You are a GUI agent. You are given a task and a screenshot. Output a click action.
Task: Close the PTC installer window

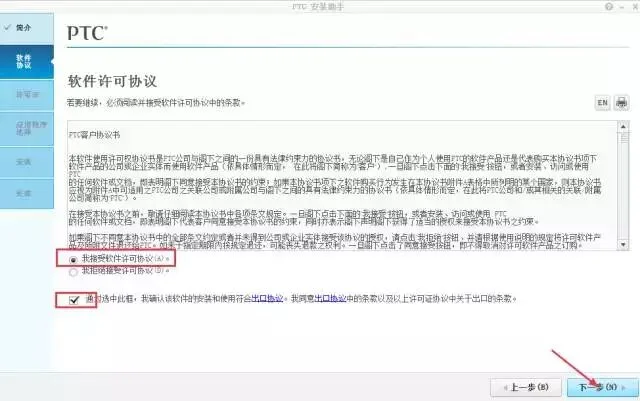pos(636,7)
